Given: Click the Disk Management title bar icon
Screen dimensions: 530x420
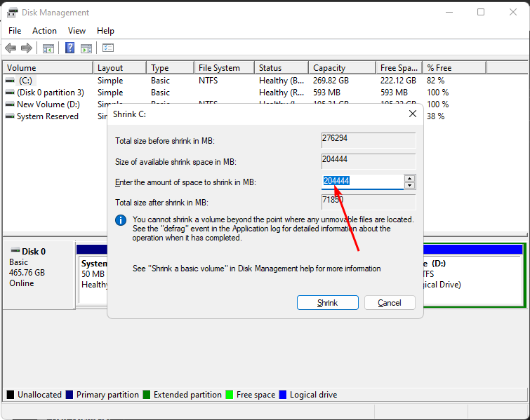Looking at the screenshot, I should 13,13.
